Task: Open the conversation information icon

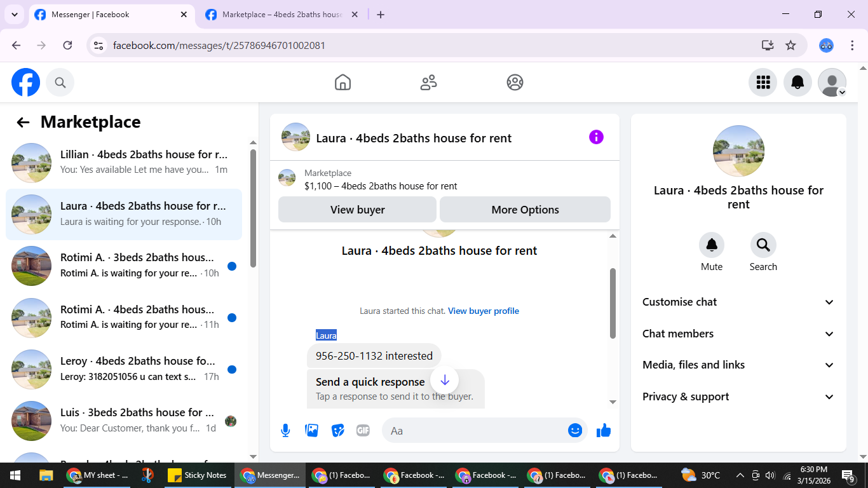Action: click(x=596, y=137)
